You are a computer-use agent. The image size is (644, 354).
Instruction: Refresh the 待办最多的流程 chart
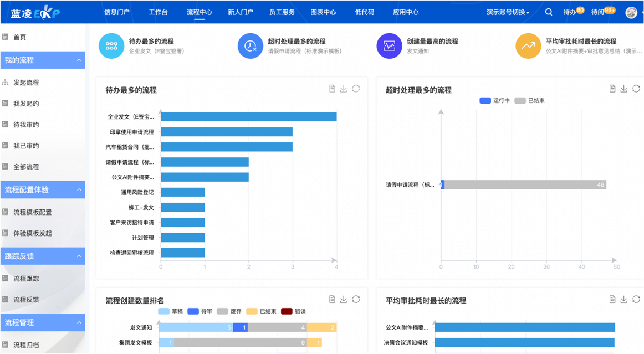coord(356,89)
